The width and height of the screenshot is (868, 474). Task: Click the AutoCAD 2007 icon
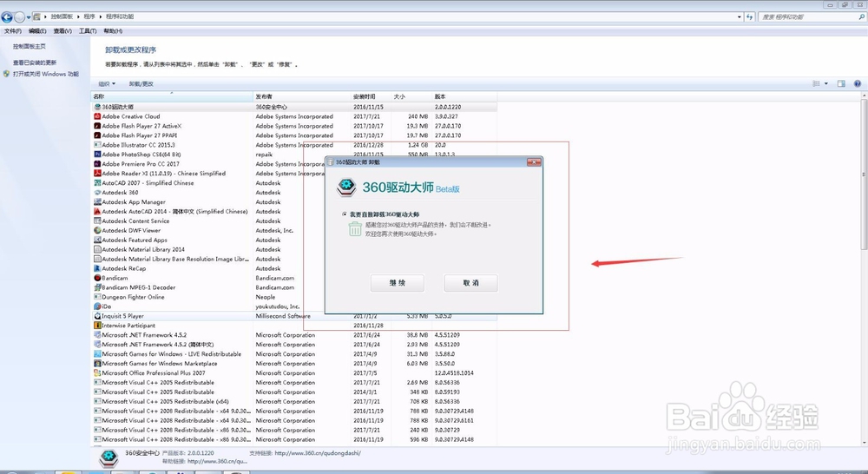tap(97, 182)
